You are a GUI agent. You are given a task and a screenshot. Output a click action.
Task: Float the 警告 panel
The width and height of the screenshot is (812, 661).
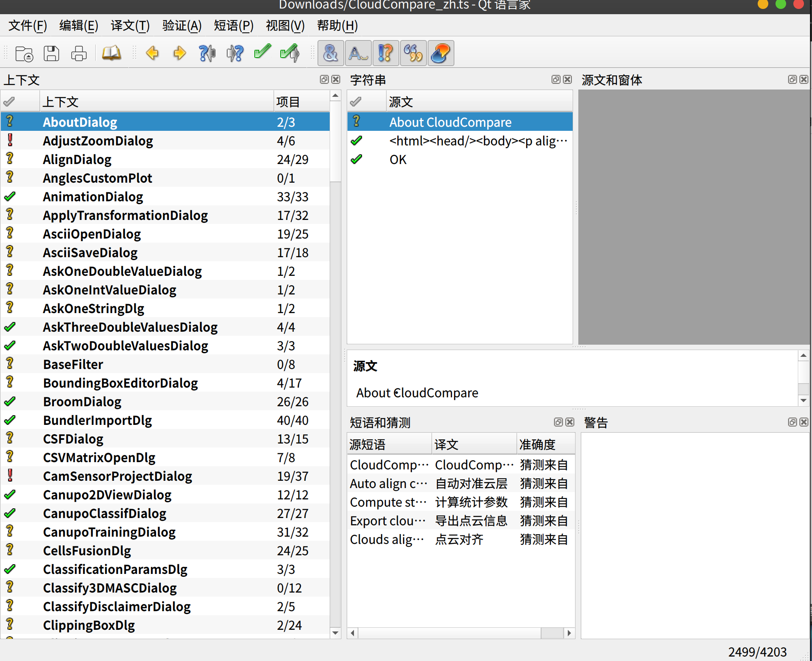click(793, 422)
